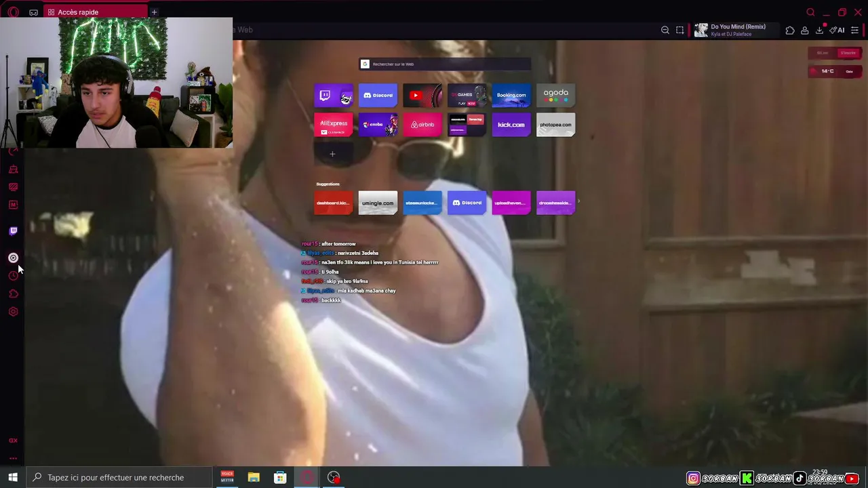
Task: Focus the Rechercher sur le Web search box
Action: (x=445, y=64)
